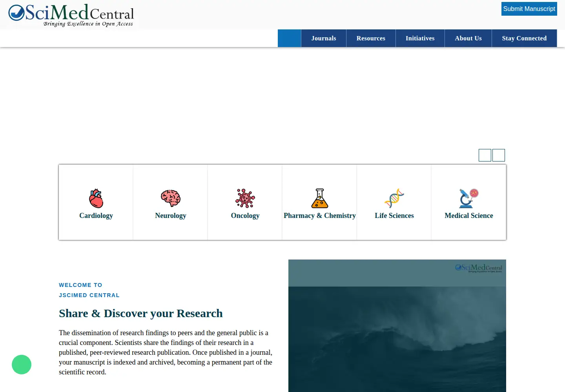Click the ocean wave banner image

tap(397, 326)
